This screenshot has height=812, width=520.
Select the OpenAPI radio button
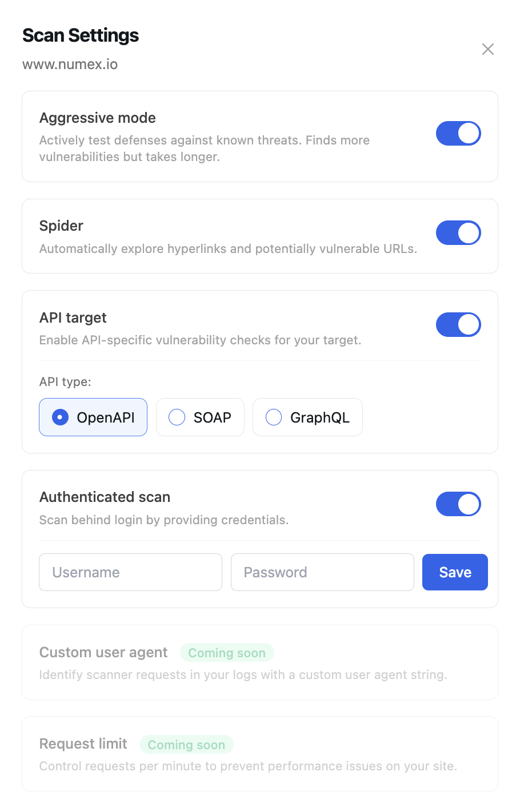pyautogui.click(x=59, y=417)
